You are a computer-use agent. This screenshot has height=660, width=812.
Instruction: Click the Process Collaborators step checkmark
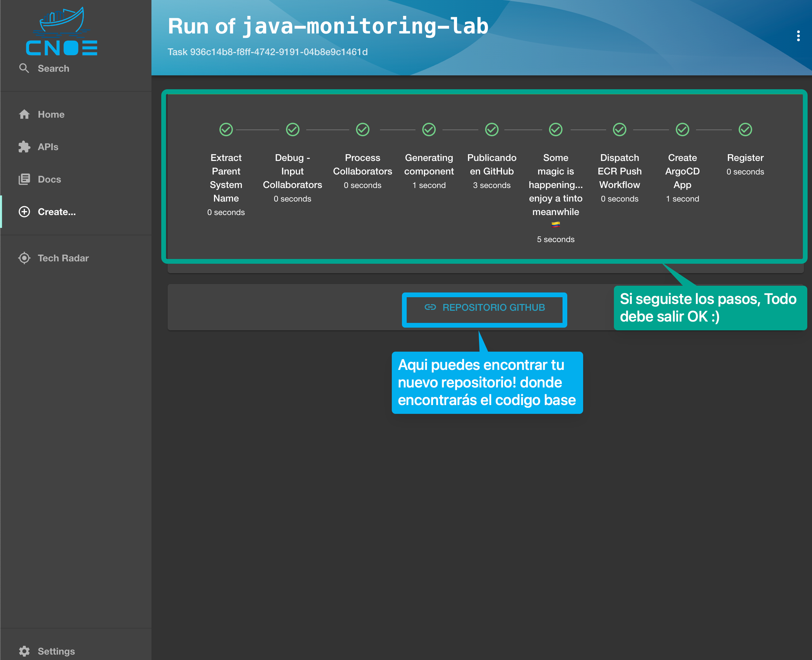click(362, 129)
